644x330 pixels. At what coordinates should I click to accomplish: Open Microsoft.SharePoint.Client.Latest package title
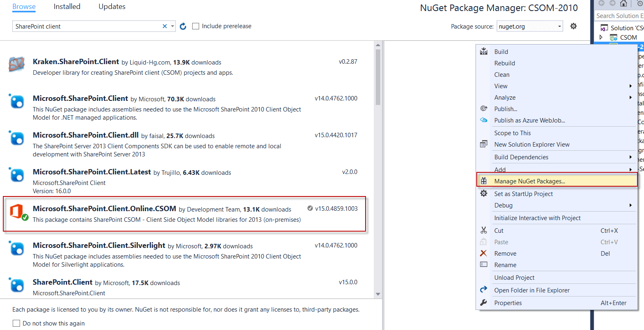(92, 172)
